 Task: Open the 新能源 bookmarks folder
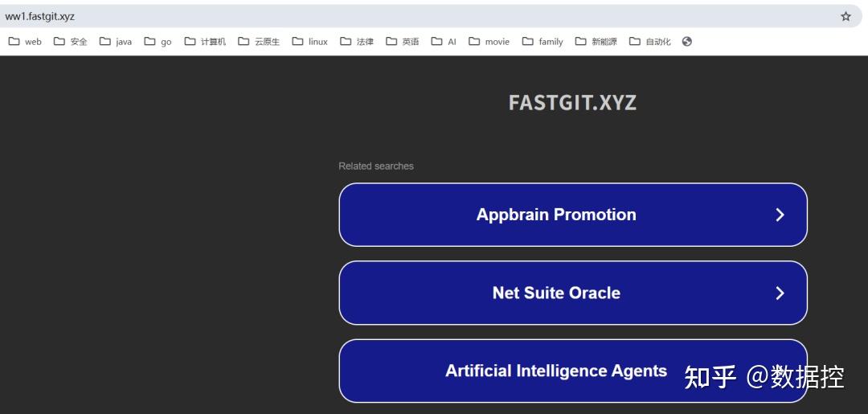click(x=596, y=42)
